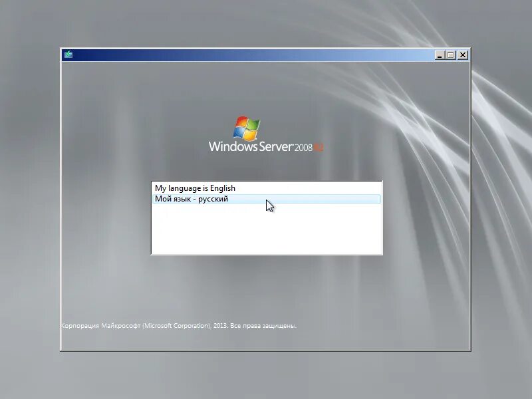Minimize the setup window
This screenshot has height=399, width=532.
click(x=440, y=55)
